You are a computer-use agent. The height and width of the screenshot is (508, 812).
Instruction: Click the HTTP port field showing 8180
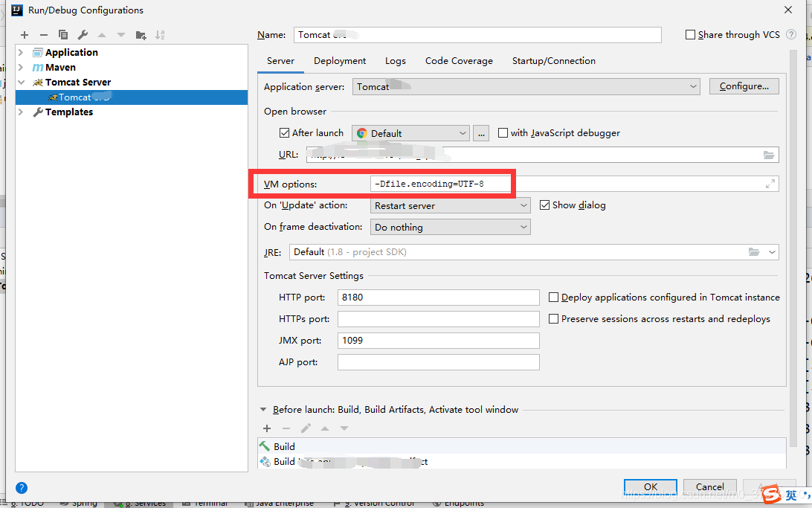(438, 298)
